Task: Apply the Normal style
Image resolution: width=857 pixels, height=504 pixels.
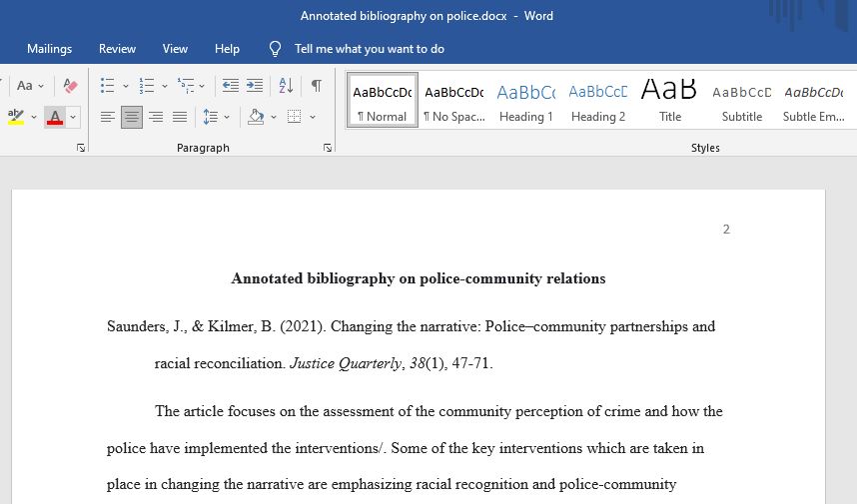Action: (x=382, y=101)
